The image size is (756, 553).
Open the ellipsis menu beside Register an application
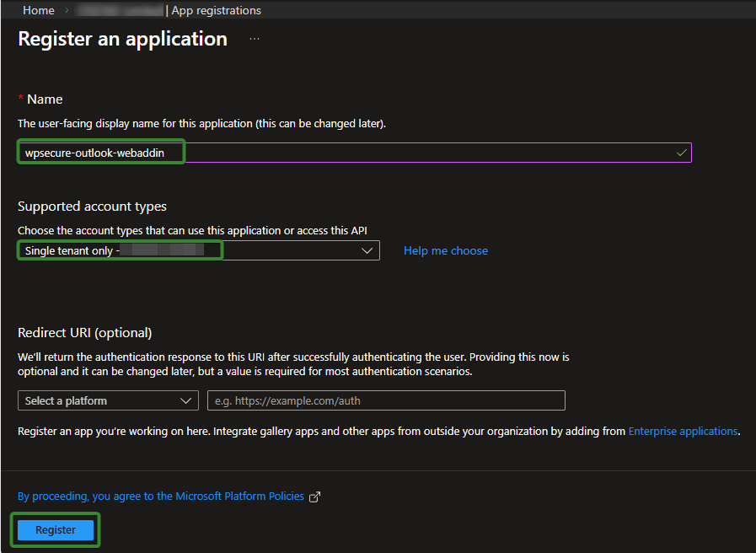click(255, 40)
